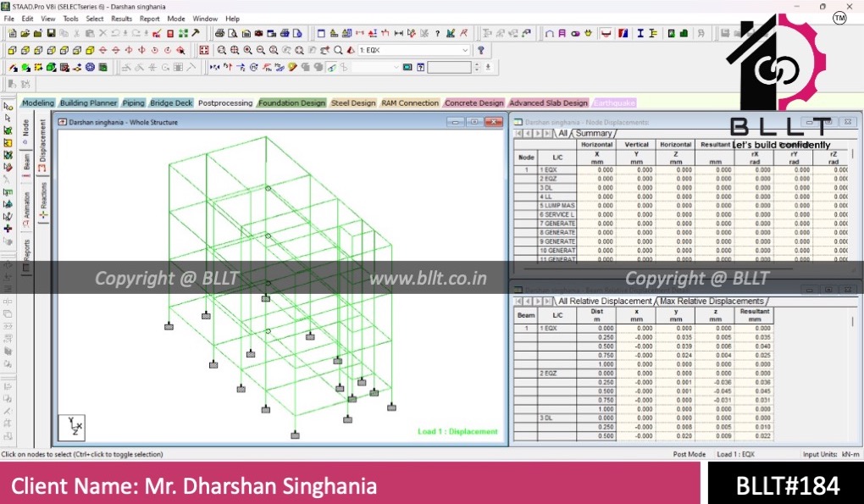Switch to the Piping tab

pyautogui.click(x=133, y=103)
